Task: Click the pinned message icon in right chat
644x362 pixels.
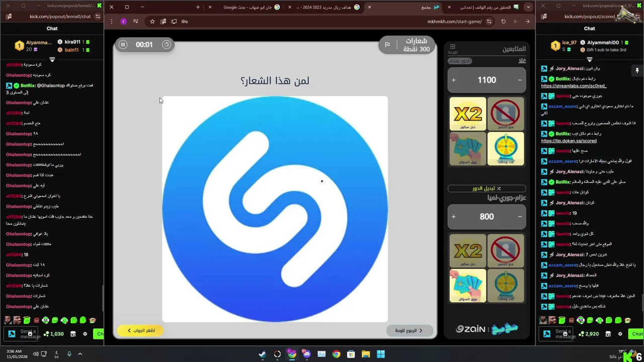Action: click(x=637, y=71)
